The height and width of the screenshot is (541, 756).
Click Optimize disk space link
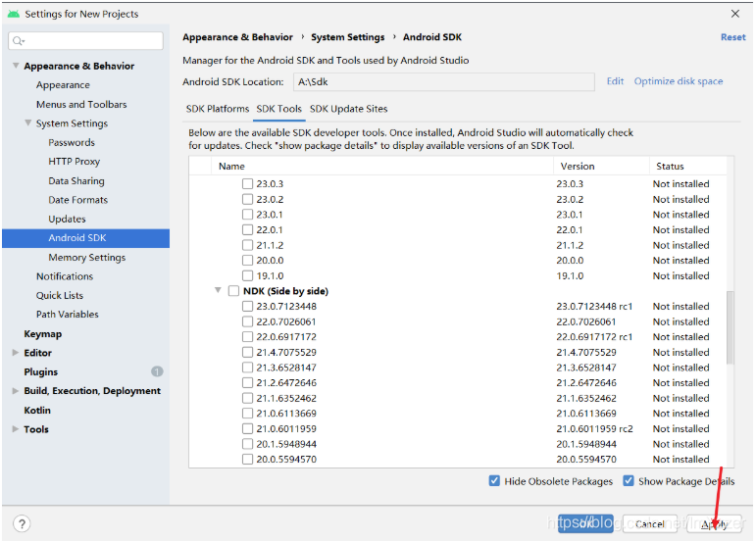[x=679, y=81]
